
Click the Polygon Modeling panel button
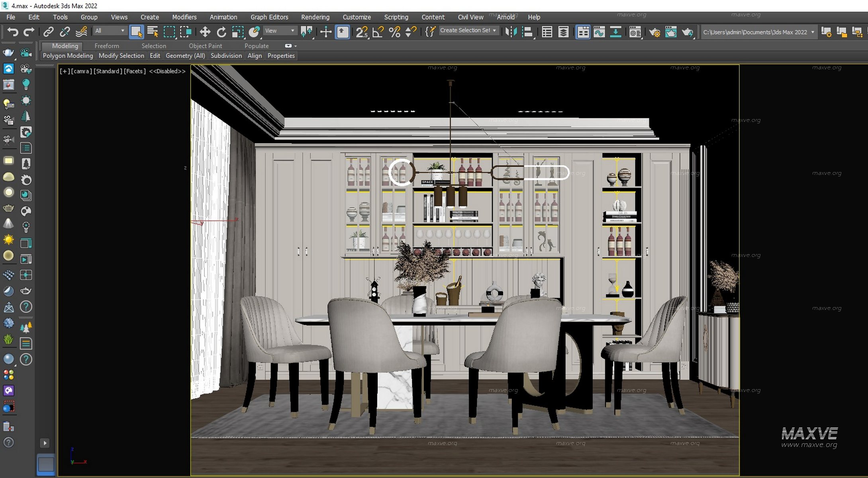(x=68, y=56)
